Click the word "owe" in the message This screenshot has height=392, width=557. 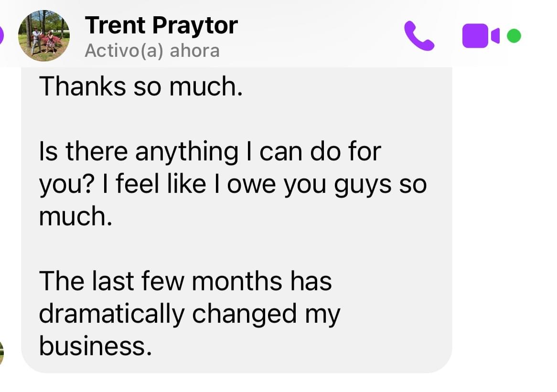click(251, 185)
